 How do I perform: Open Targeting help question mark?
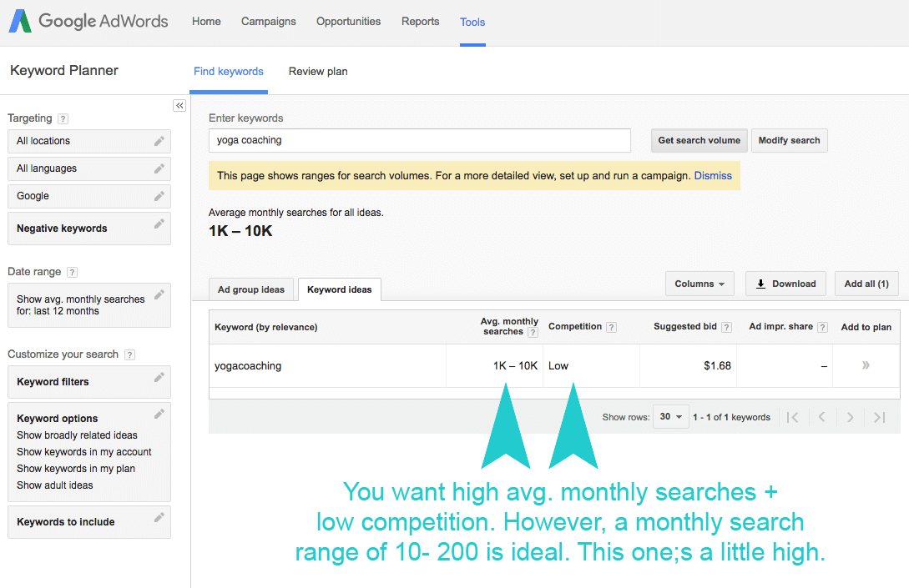(x=63, y=118)
